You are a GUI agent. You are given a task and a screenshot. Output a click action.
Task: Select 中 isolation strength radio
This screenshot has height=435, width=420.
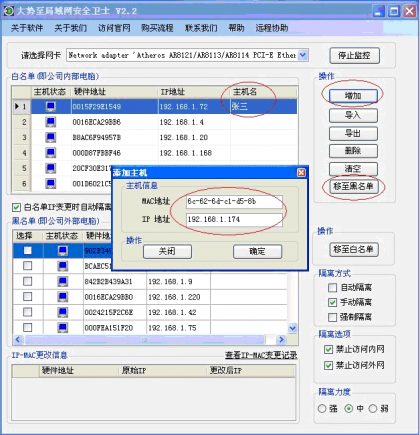[x=349, y=408]
